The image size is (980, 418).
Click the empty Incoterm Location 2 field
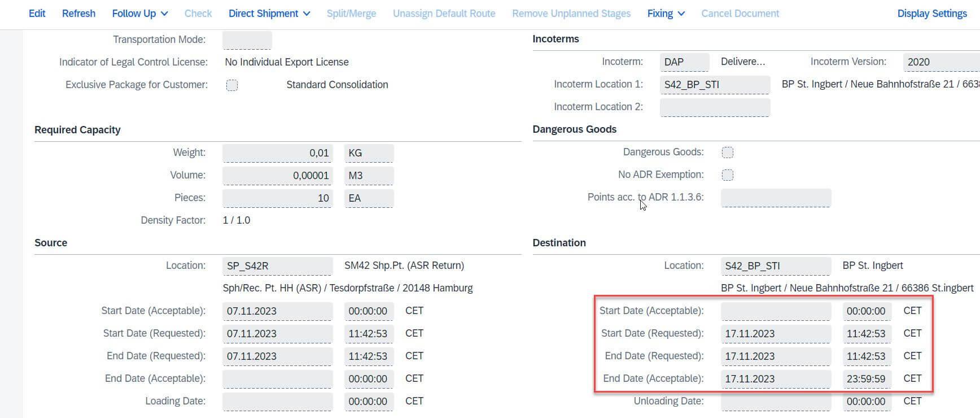[715, 107]
